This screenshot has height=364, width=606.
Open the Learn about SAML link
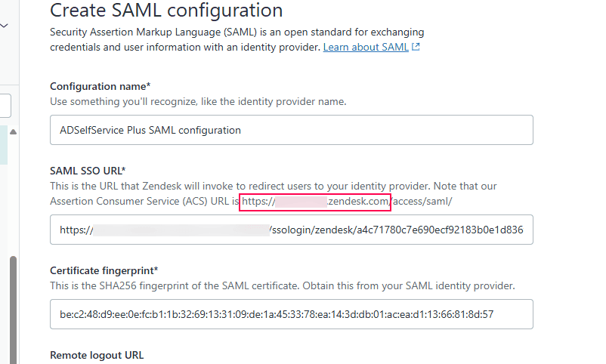pyautogui.click(x=366, y=47)
